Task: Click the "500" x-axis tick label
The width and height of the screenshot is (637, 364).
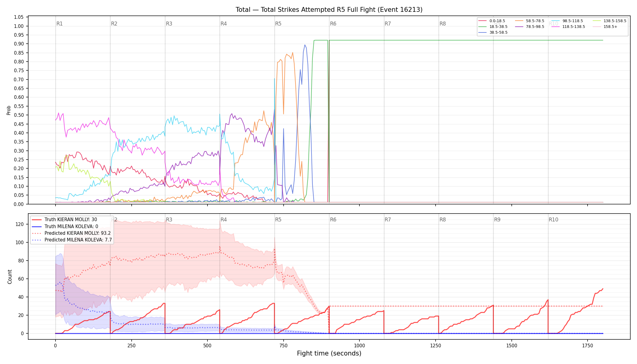Action: [207, 345]
